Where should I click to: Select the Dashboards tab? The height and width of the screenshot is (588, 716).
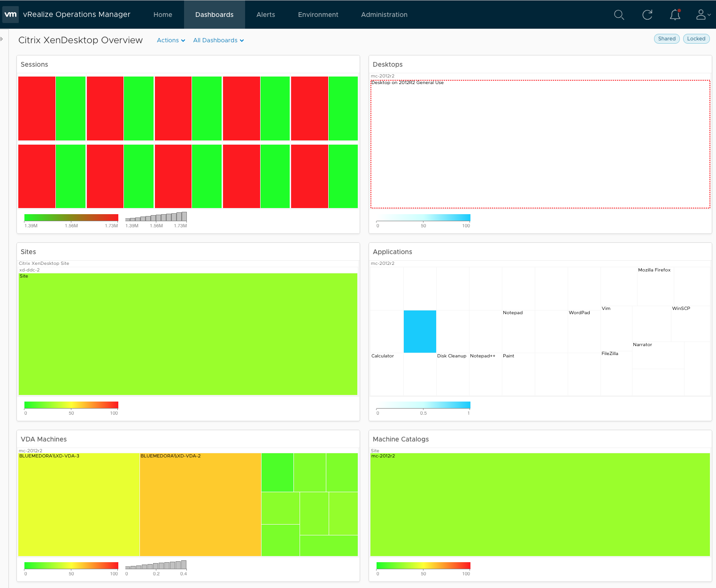coord(215,15)
